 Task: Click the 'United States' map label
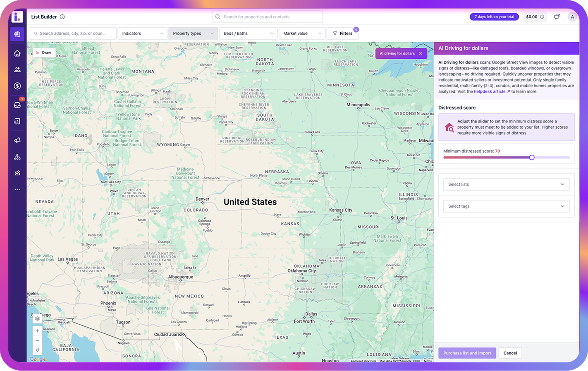[x=250, y=202]
